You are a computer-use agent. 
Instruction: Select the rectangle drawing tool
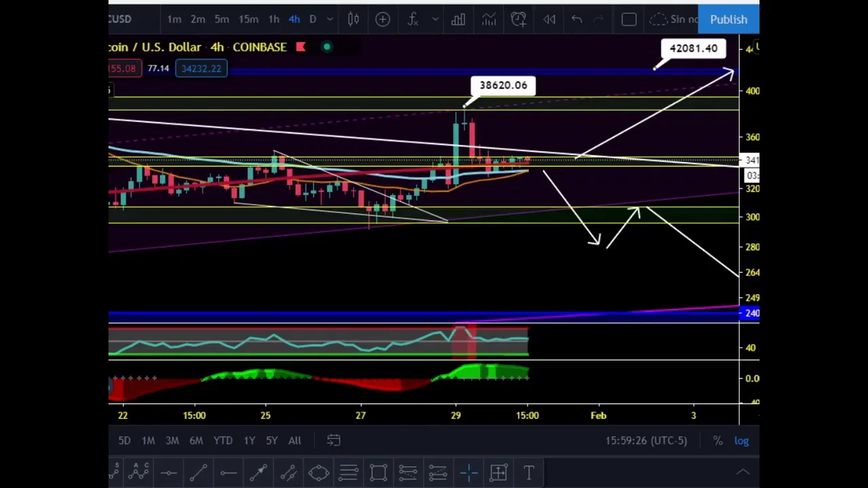tap(378, 472)
